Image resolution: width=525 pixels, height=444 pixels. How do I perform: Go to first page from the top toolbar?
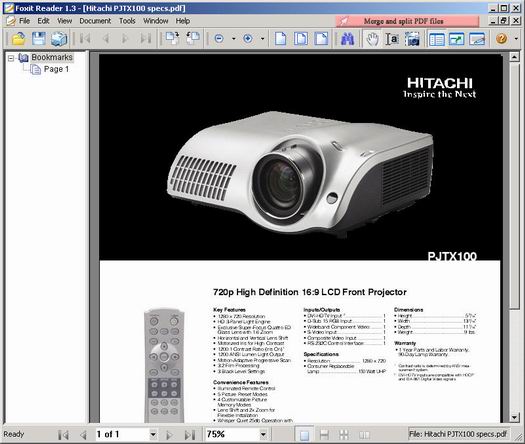85,39
